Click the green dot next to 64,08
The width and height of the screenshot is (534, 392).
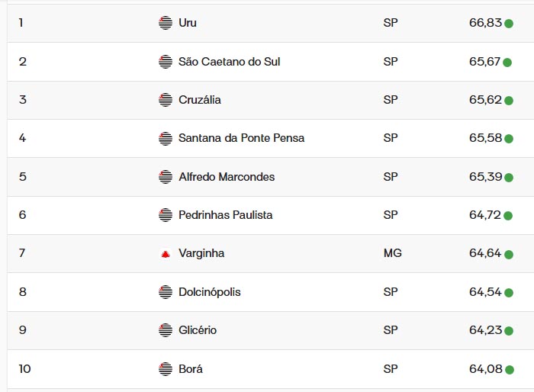click(509, 370)
